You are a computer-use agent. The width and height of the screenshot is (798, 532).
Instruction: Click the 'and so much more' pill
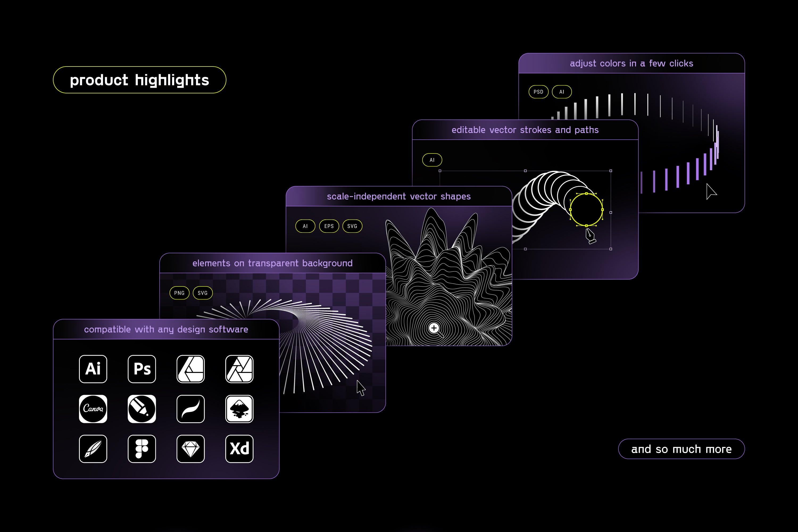[681, 449]
